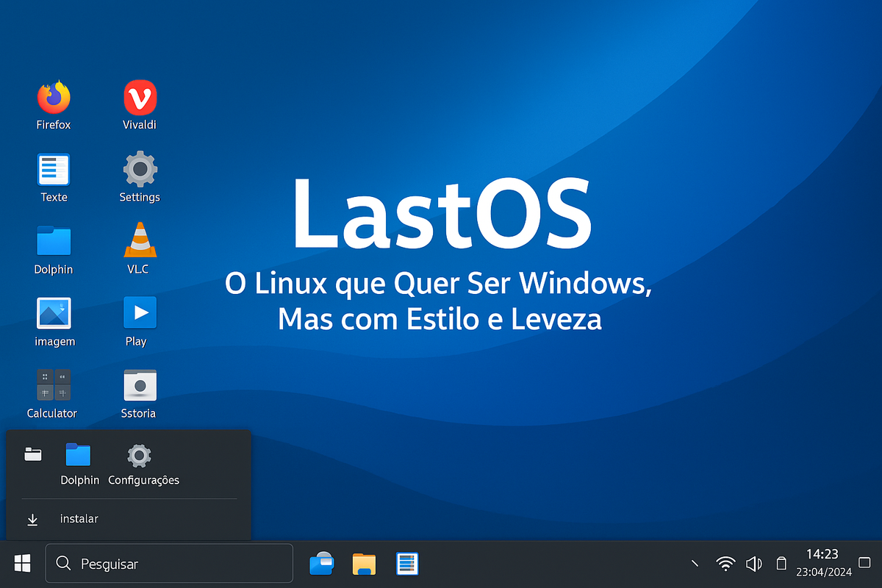Expand the hidden system tray icons
882x588 pixels.
(695, 564)
